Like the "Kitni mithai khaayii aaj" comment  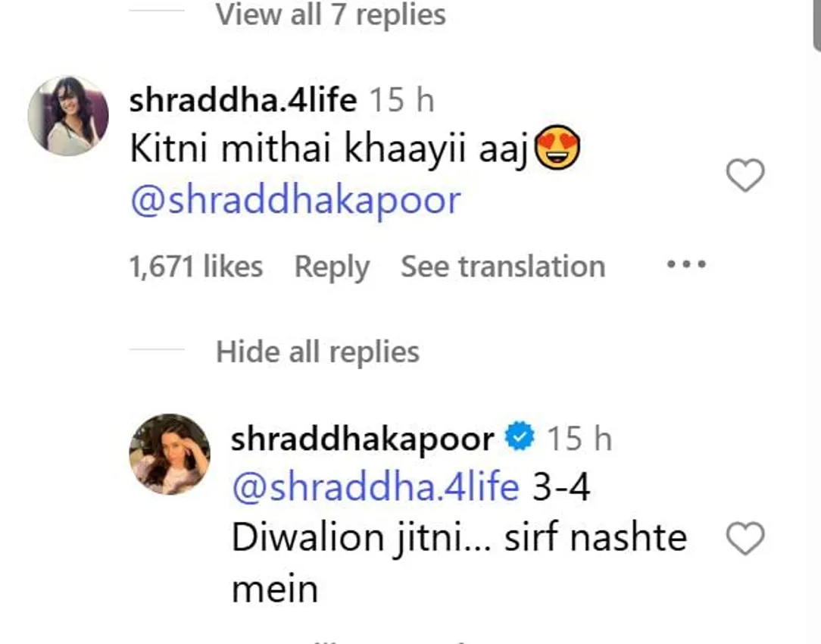(745, 176)
